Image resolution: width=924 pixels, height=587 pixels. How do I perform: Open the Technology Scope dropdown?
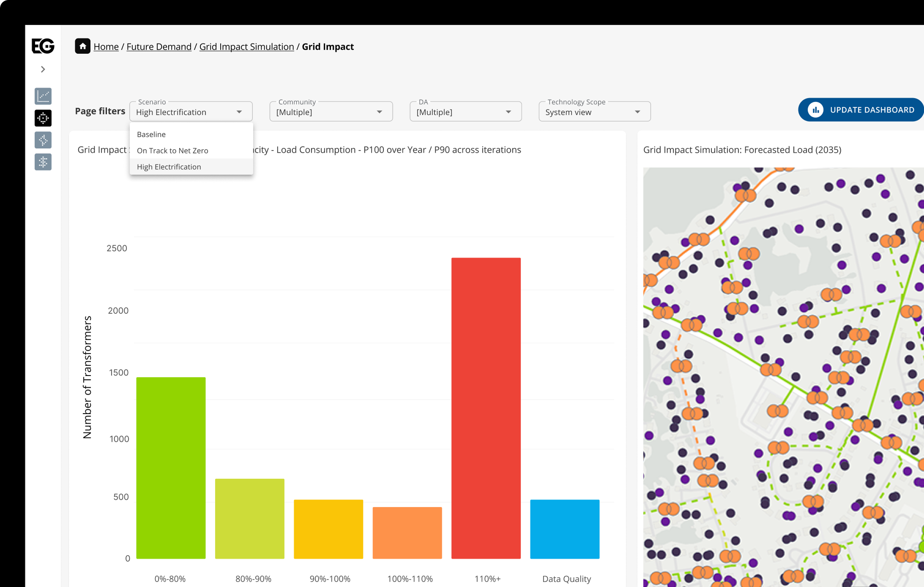pos(594,112)
